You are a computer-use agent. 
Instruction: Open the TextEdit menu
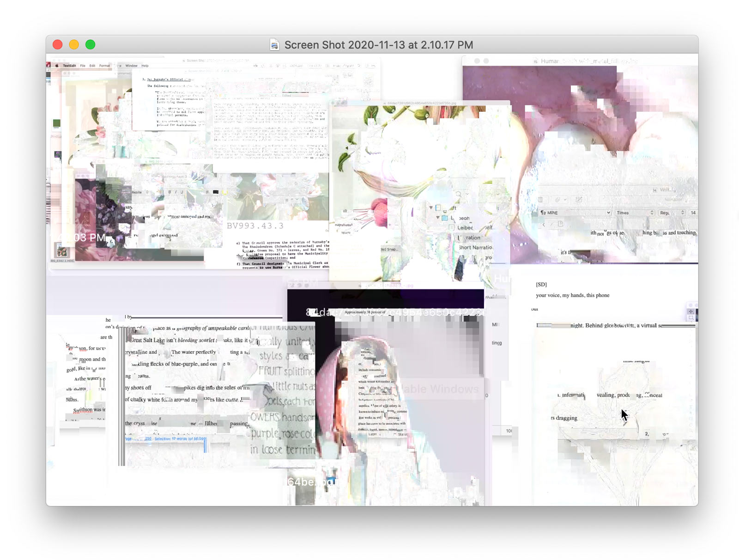point(69,66)
